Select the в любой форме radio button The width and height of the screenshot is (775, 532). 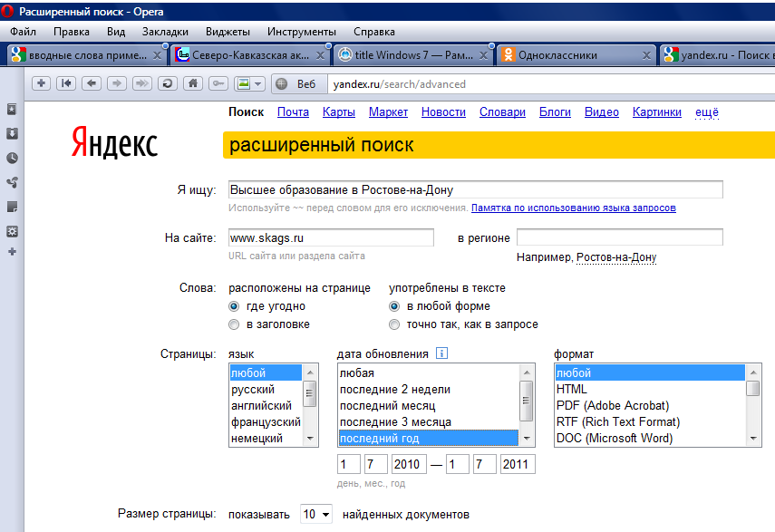pyautogui.click(x=394, y=306)
